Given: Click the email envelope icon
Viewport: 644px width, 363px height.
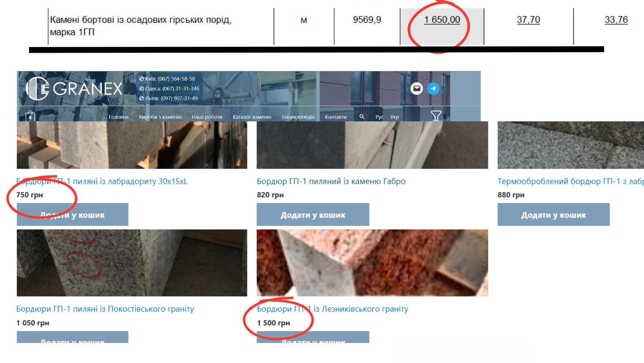Looking at the screenshot, I should coord(417,88).
